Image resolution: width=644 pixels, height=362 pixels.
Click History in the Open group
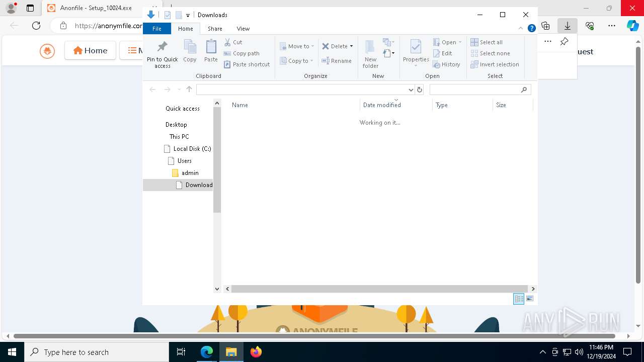click(447, 64)
